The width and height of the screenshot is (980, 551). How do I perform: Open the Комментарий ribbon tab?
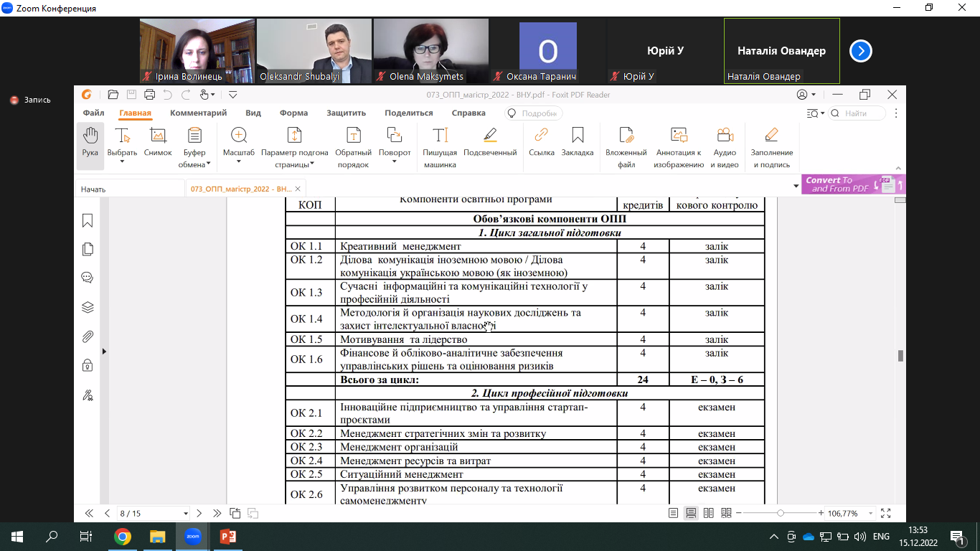click(x=198, y=113)
